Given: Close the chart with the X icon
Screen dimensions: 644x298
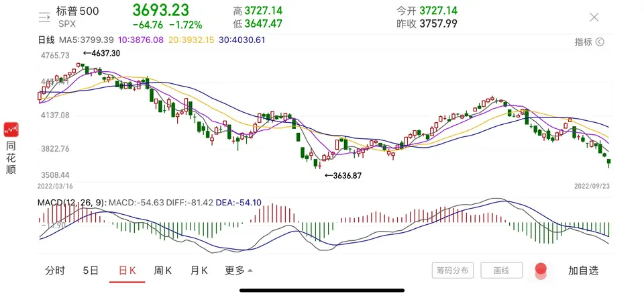Looking at the screenshot, I should coord(594,17).
